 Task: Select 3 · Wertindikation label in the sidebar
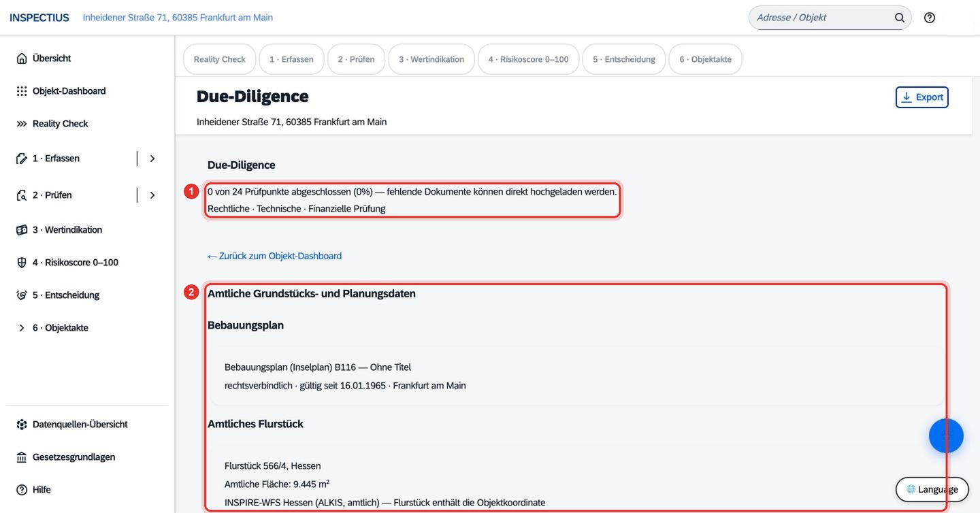[x=67, y=230]
